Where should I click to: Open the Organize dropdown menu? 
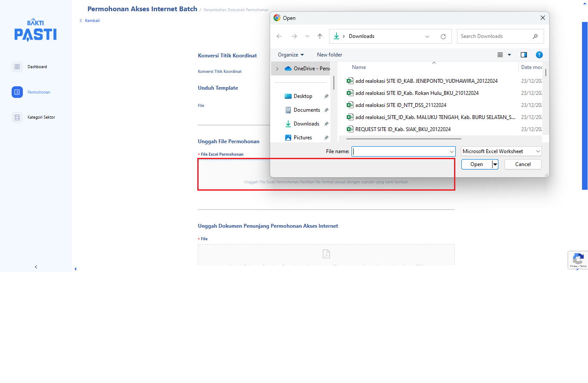[291, 55]
